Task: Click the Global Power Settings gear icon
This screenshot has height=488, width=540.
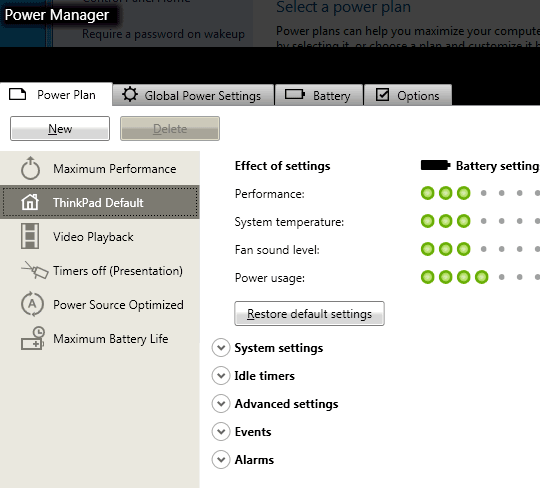Action: click(x=130, y=94)
